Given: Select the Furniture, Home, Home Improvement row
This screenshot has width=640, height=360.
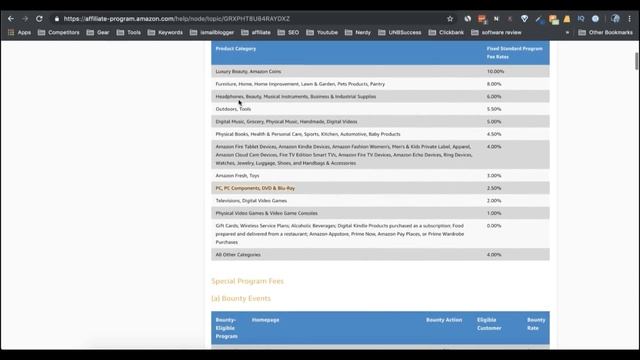Looking at the screenshot, I should point(380,84).
